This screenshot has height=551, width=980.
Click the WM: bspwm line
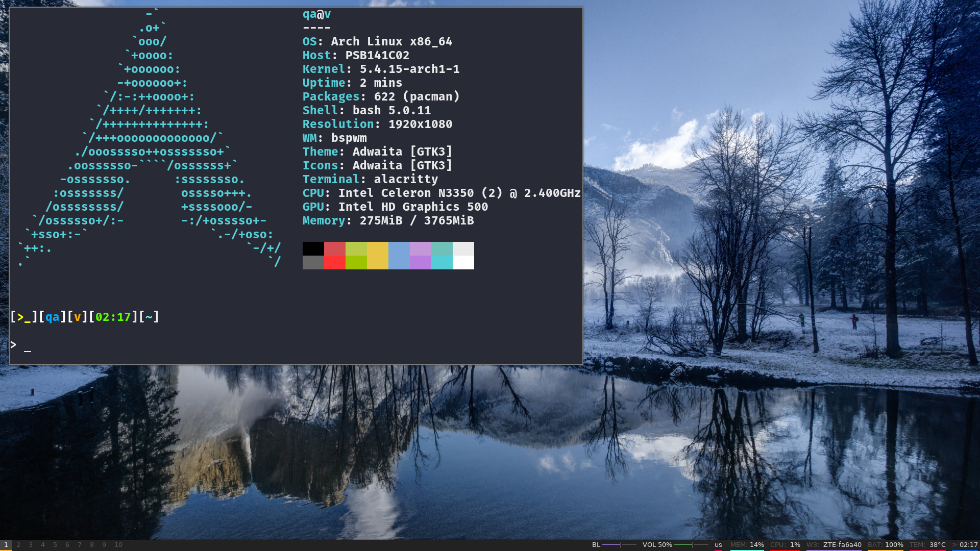334,138
